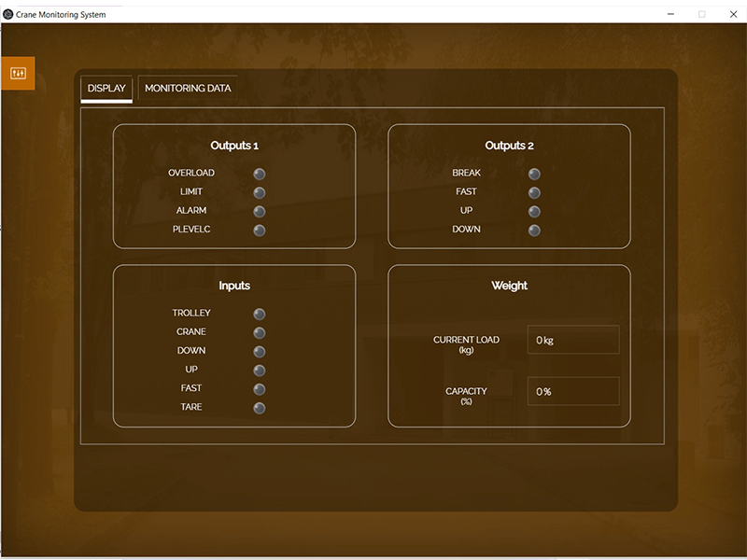Click the CURRENT LOAD value field
The height and width of the screenshot is (560, 747).
[573, 340]
